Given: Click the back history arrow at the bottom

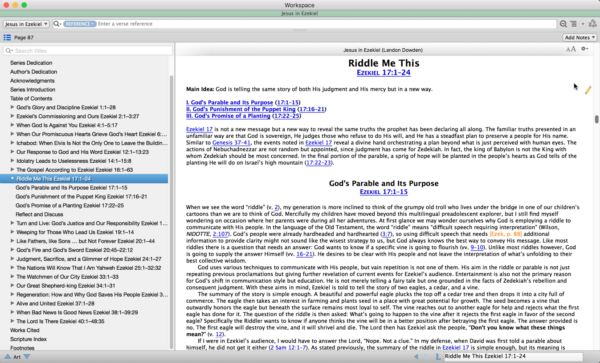Looking at the screenshot, I should tap(416, 356).
